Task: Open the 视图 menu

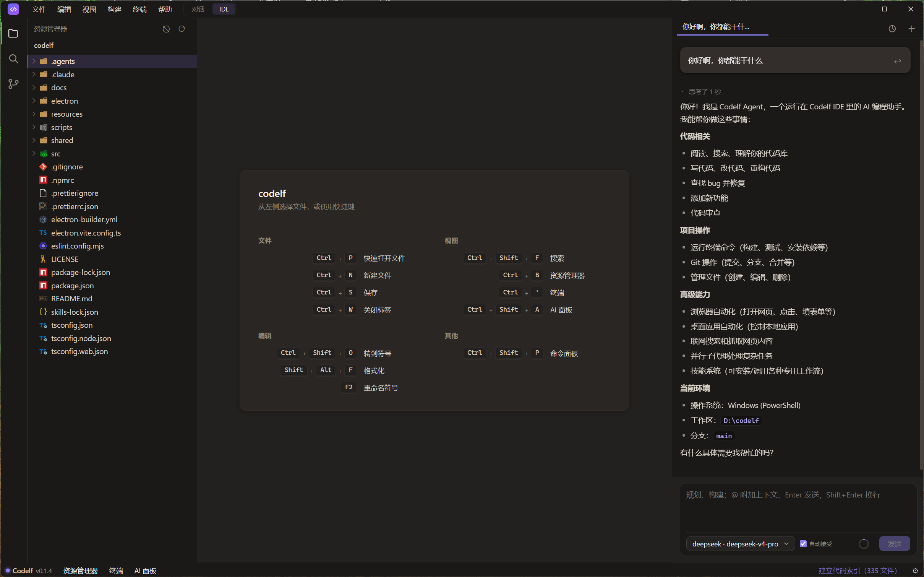Action: point(89,9)
